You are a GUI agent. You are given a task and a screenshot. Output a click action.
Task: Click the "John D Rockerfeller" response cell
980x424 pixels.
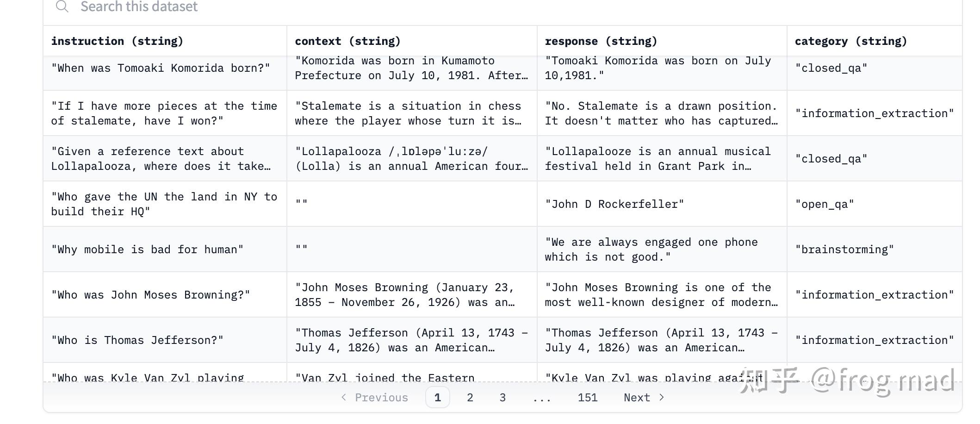coord(614,204)
